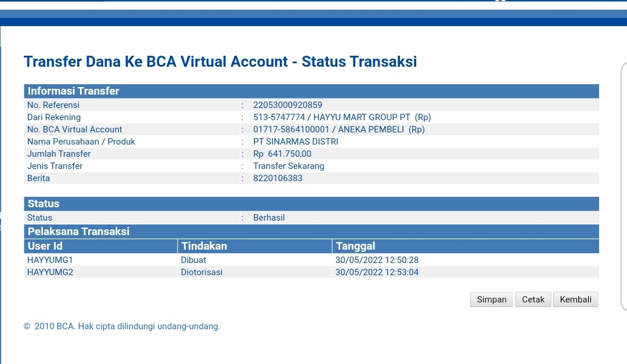The height and width of the screenshot is (364, 627).
Task: Click the BCA copyright notice text
Action: point(122,326)
